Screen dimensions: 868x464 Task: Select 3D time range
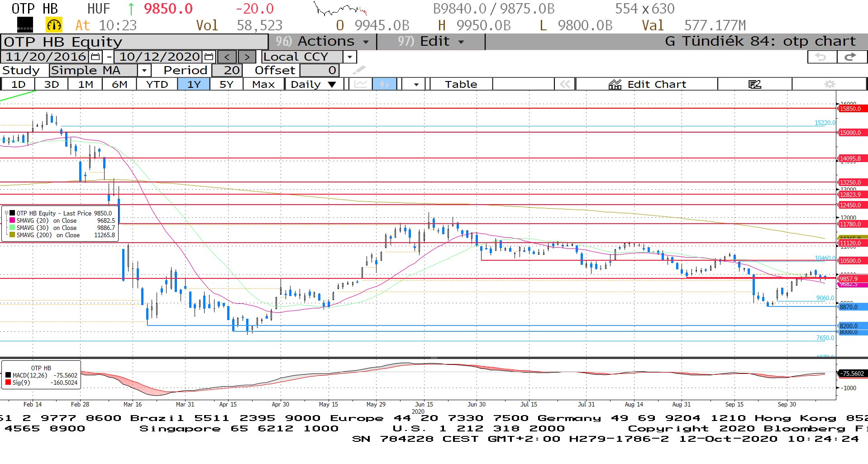[x=52, y=84]
